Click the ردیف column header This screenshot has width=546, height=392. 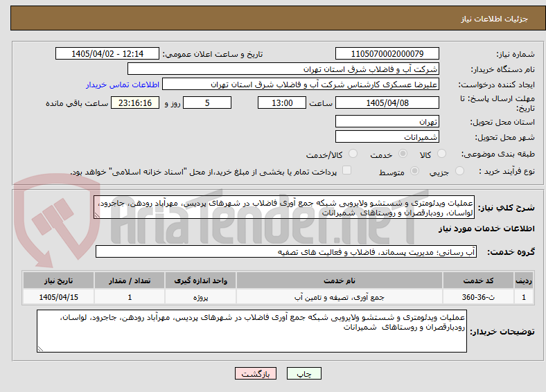point(524,280)
